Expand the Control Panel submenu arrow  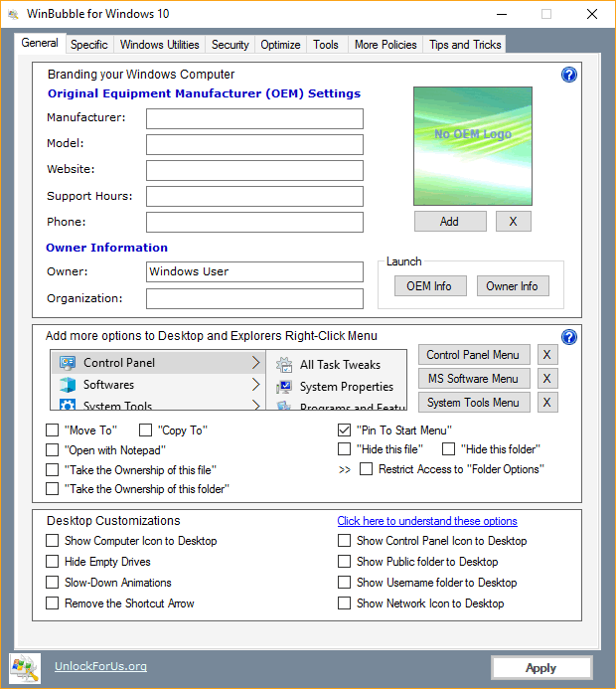point(256,363)
